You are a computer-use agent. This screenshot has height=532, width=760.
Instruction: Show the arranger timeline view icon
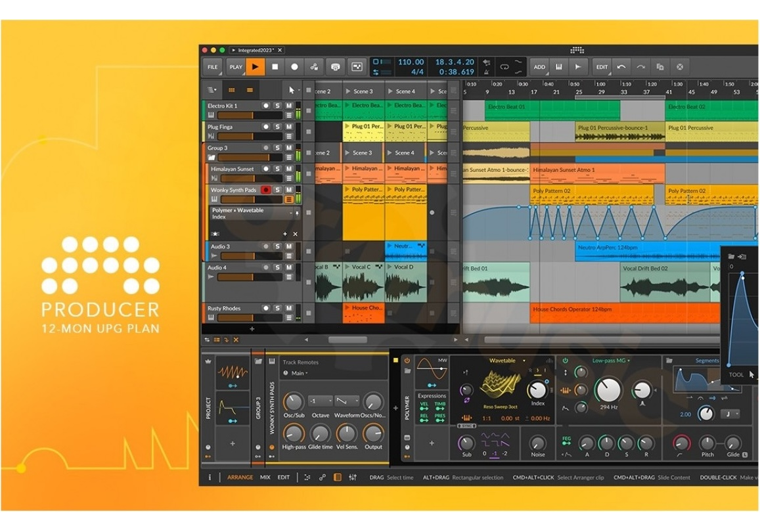(250, 90)
